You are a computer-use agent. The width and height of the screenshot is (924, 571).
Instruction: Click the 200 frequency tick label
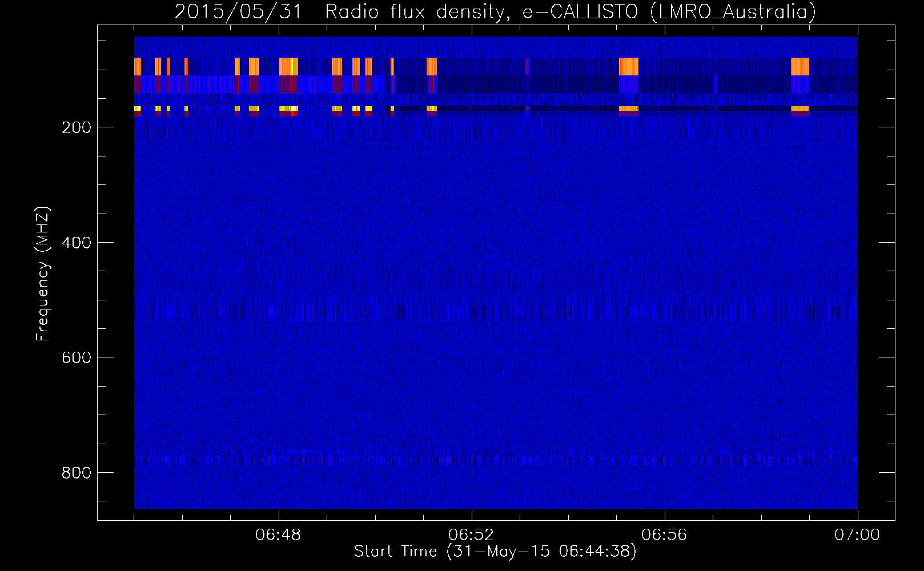point(76,127)
